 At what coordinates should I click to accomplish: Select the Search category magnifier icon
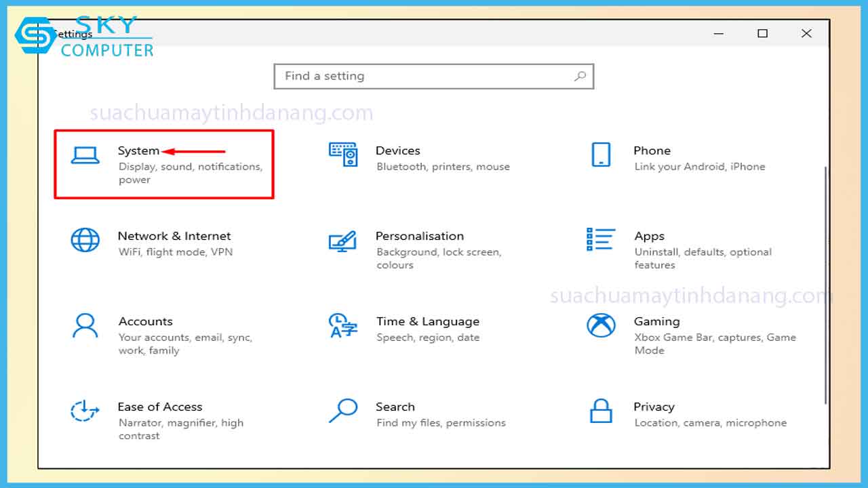(x=342, y=411)
